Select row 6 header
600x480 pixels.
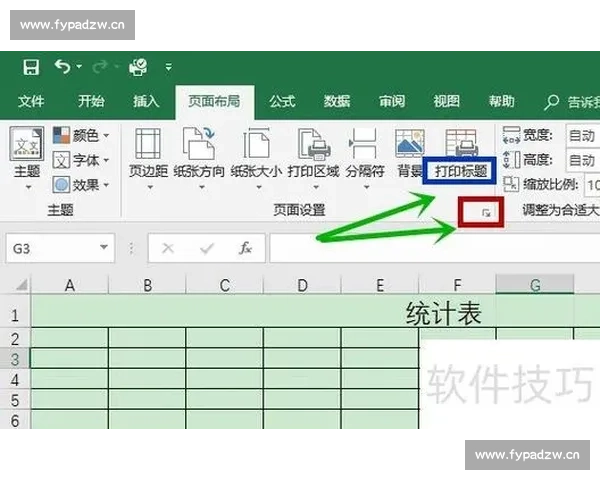click(15, 420)
